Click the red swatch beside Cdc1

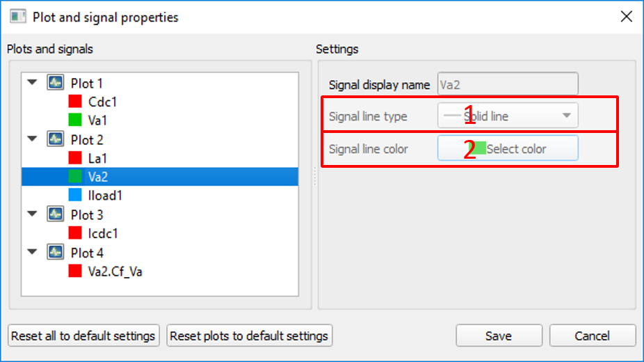(x=75, y=102)
